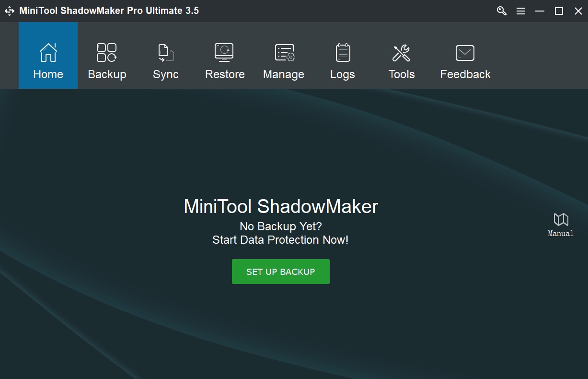The height and width of the screenshot is (379, 588).
Task: Click the 'No Backup Yet?' text
Action: (281, 226)
